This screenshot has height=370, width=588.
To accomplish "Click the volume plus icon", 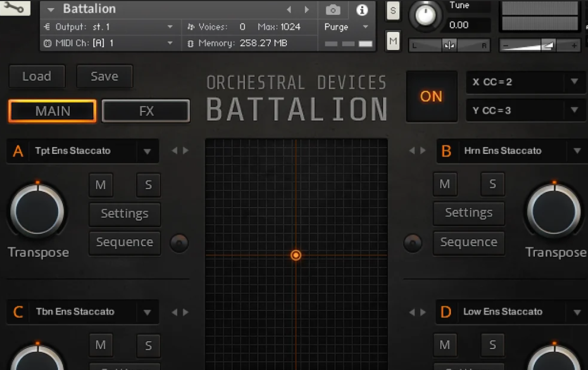I will tap(574, 46).
